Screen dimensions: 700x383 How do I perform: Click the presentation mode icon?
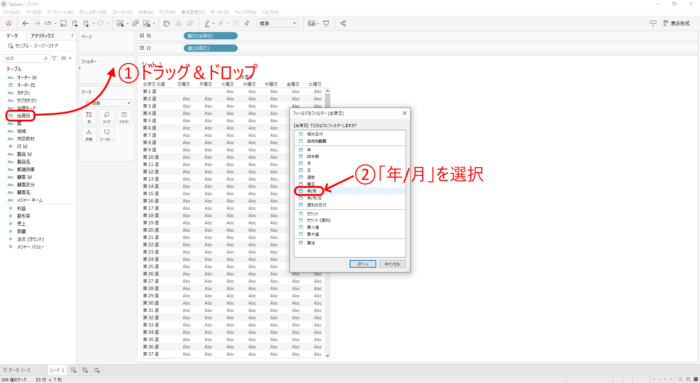[x=326, y=23]
